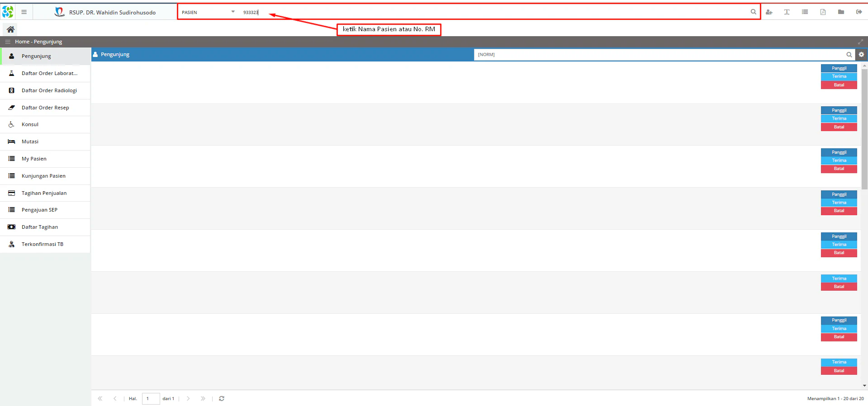Go to the next page arrow

point(188,399)
